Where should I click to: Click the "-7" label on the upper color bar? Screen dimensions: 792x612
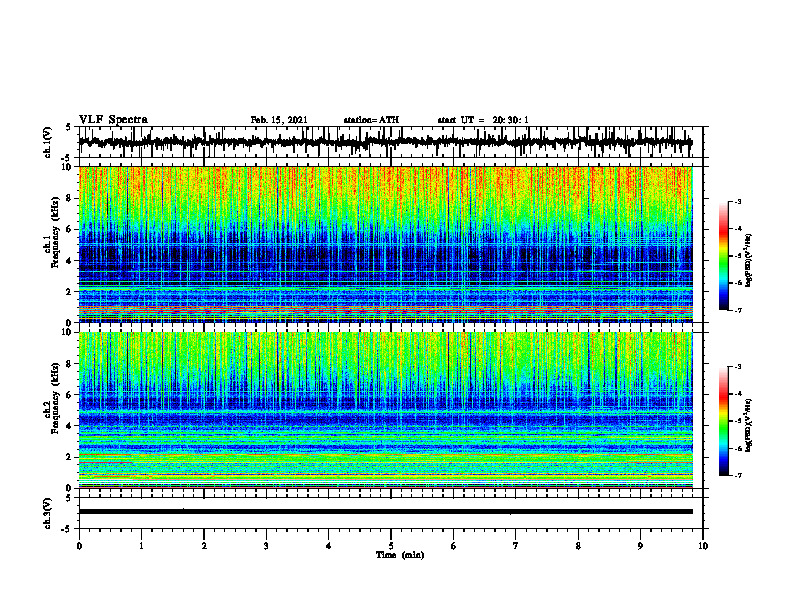(x=738, y=310)
